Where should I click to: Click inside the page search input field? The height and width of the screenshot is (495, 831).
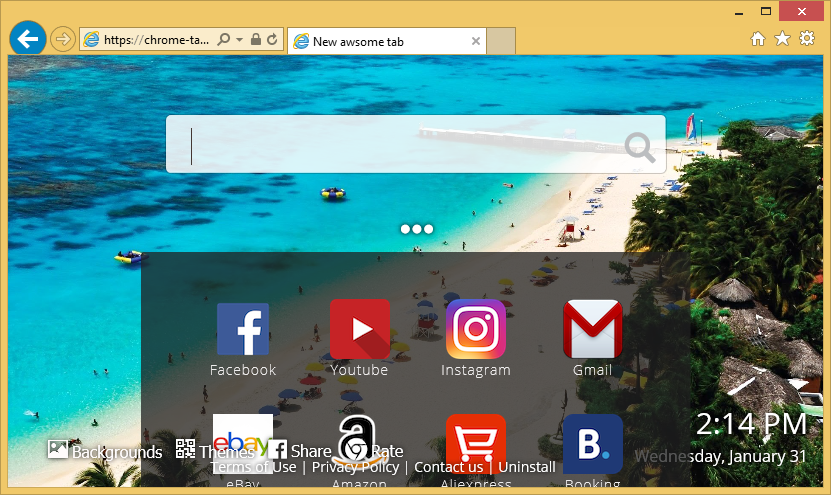click(400, 146)
